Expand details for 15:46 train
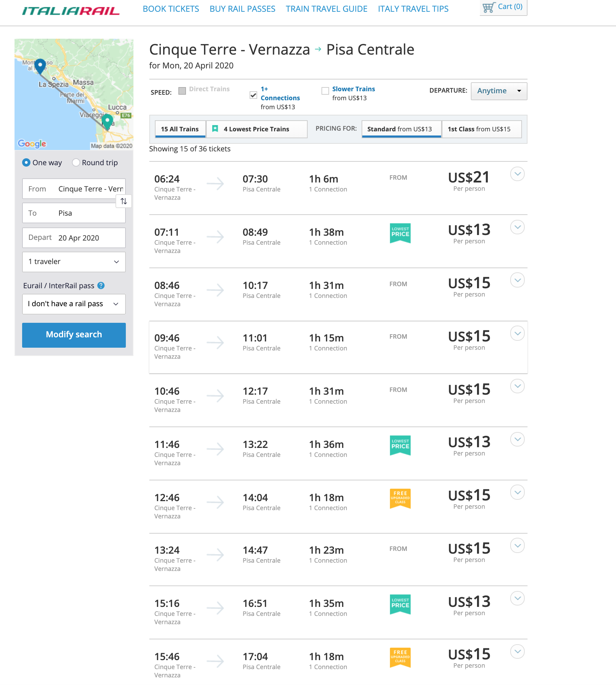The height and width of the screenshot is (685, 616). point(517,651)
